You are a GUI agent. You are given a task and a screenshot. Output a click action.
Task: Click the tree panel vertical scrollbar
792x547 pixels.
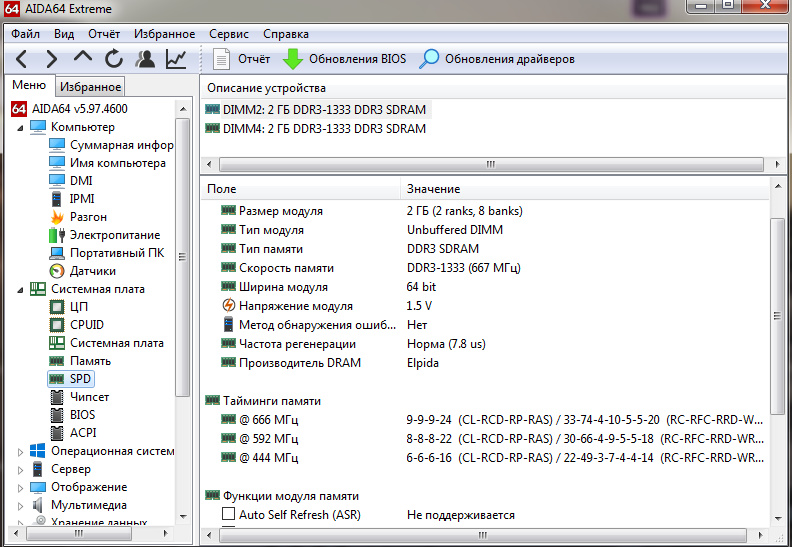[x=183, y=258]
